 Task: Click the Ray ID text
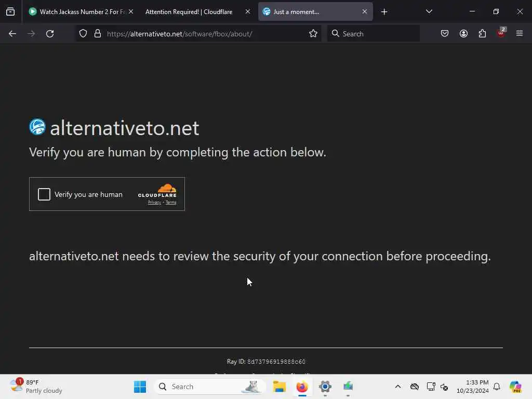tap(266, 362)
